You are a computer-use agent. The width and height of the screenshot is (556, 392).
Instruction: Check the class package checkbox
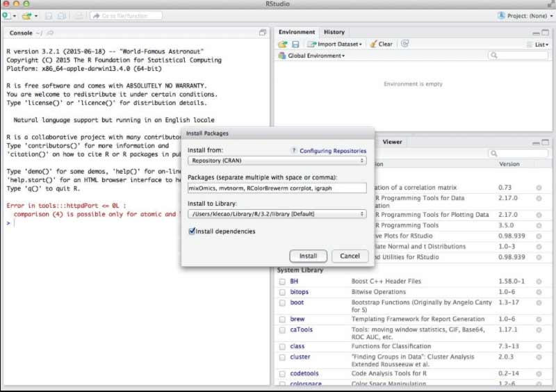pos(282,347)
